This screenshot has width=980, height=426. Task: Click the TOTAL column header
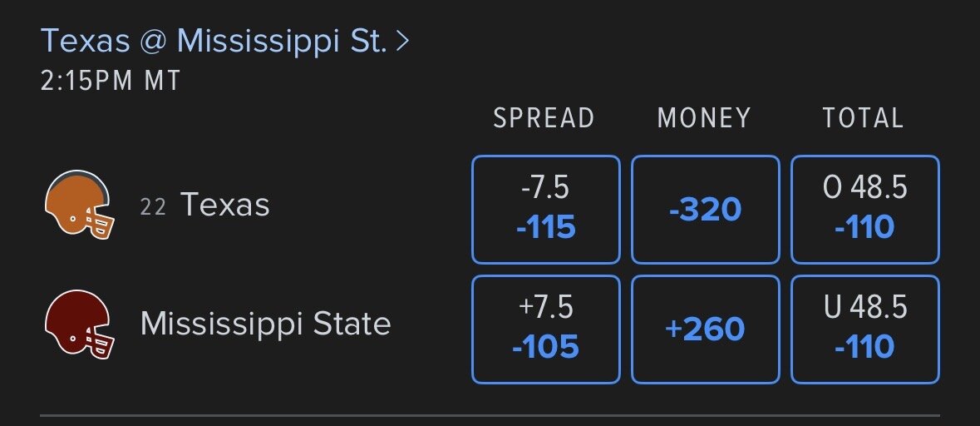(863, 118)
